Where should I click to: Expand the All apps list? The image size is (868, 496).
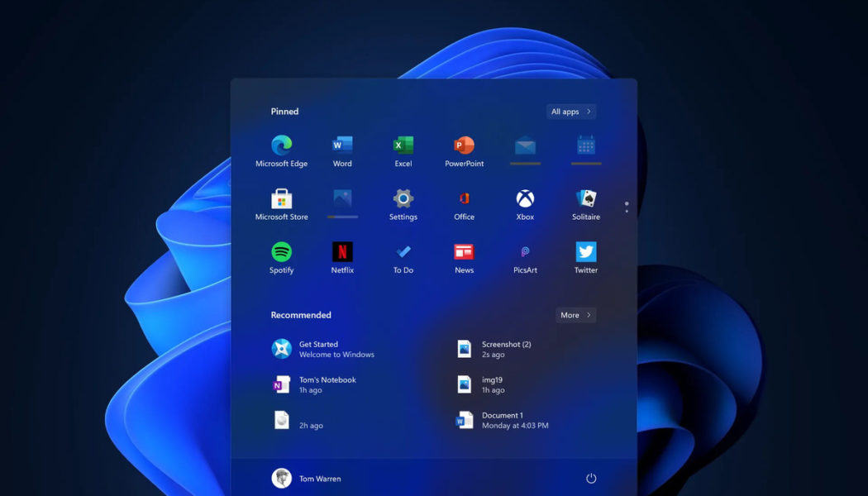click(570, 111)
